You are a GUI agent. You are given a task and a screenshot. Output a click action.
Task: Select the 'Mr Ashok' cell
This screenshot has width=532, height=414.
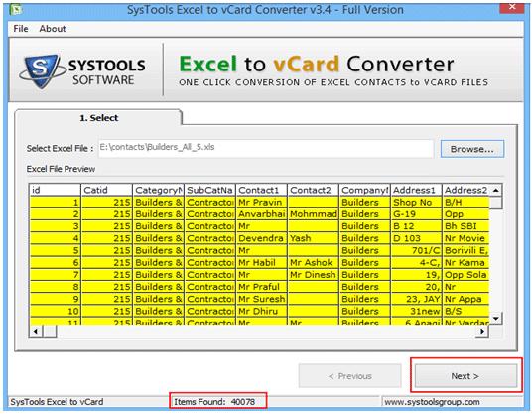point(313,263)
